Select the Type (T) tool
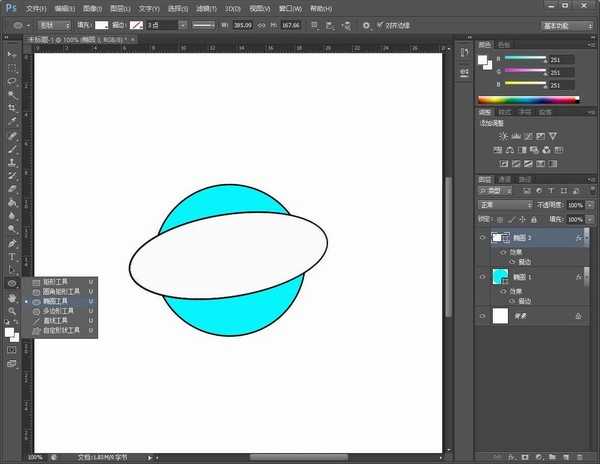Screen dimensions: 600x464 [12, 256]
